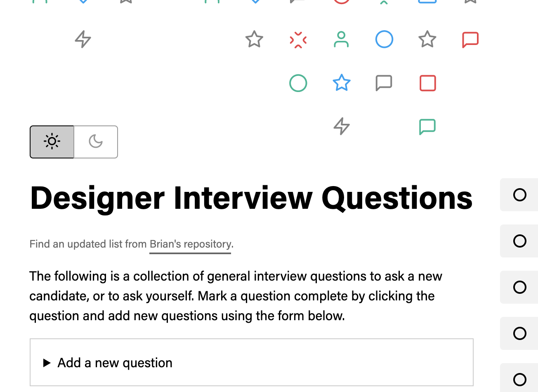The image size is (538, 392).
Task: Click the star icon beside the red burst
Action: [x=254, y=40]
